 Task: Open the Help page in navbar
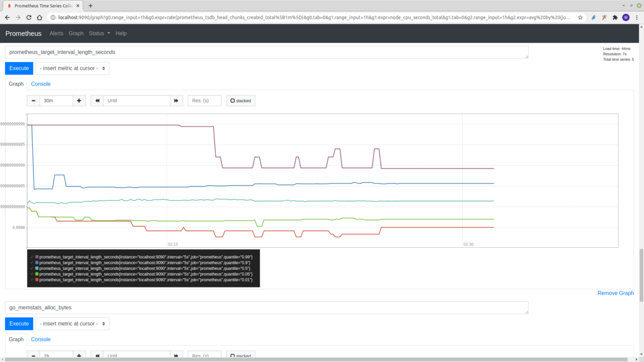(121, 33)
